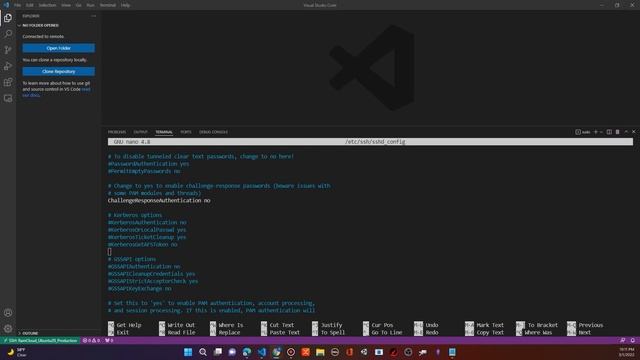Click the sudo terminal process label
The height and width of the screenshot is (360, 640).
pos(583,132)
